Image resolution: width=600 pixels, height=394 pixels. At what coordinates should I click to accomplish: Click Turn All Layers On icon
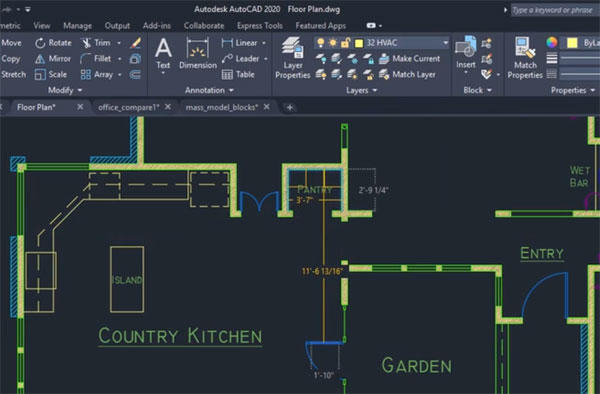click(x=321, y=74)
